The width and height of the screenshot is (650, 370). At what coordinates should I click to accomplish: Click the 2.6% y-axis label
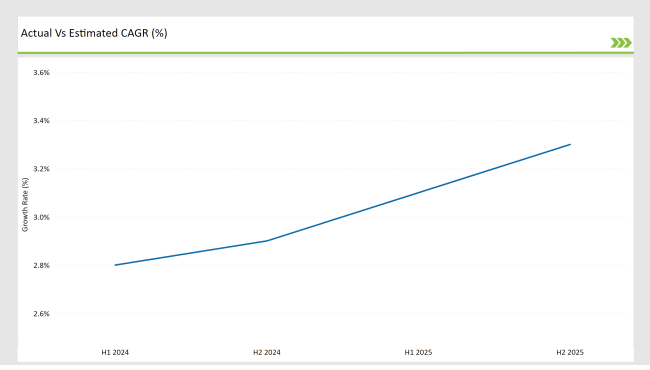pyautogui.click(x=41, y=314)
